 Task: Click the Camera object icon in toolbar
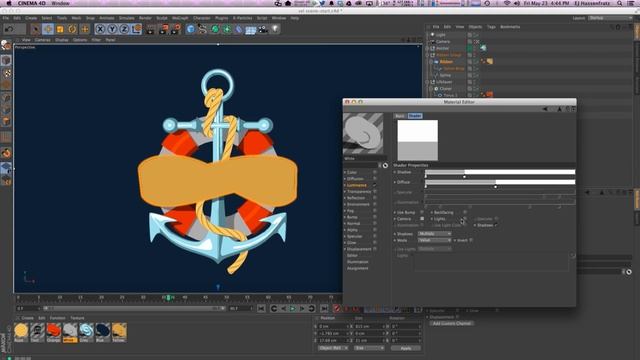263,29
